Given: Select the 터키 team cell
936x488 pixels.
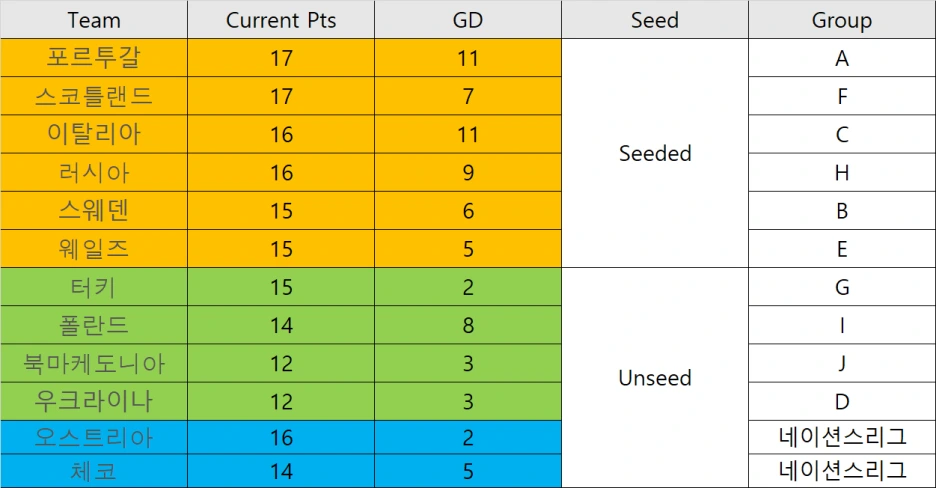Looking at the screenshot, I should tap(94, 287).
